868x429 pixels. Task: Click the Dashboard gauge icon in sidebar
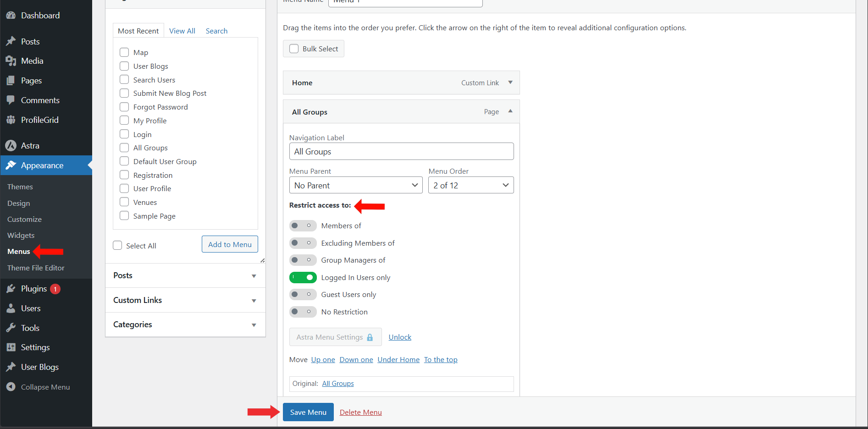pos(11,16)
